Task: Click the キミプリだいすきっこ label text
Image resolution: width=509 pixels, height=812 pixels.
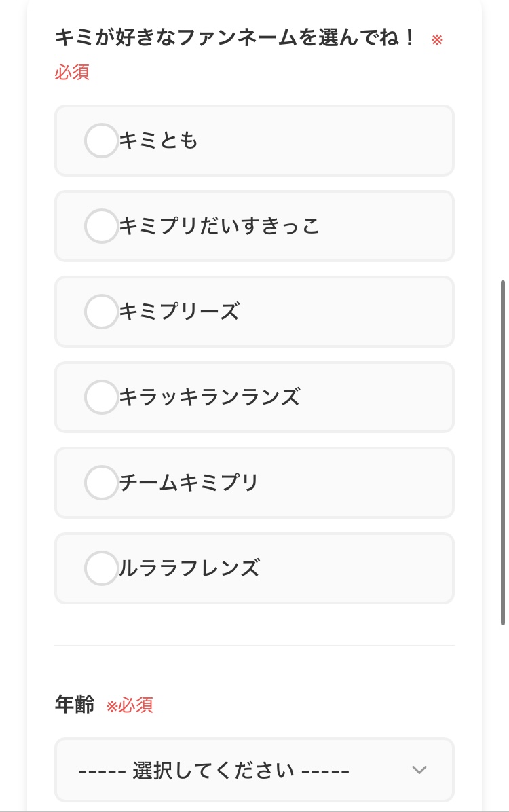Action: [219, 226]
